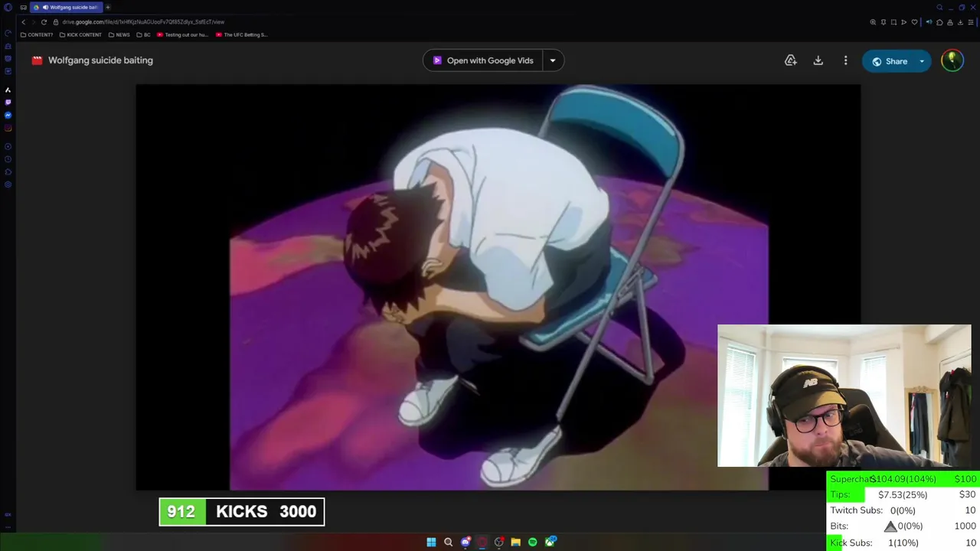
Task: Click the Opera GX logo menu button
Action: [8, 7]
